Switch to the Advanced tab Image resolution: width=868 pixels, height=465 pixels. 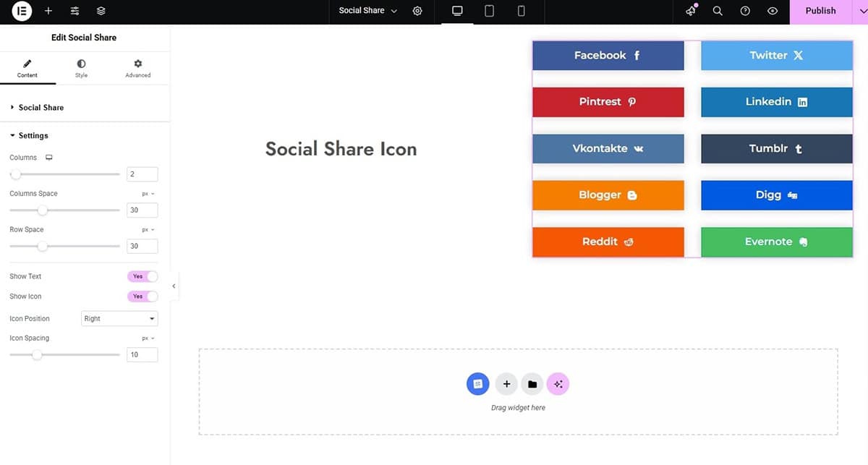click(137, 69)
